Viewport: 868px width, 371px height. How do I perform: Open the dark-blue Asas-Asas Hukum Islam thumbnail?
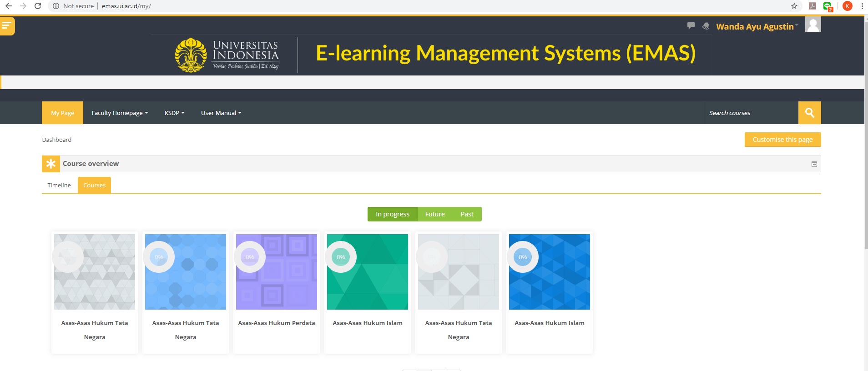tap(550, 272)
